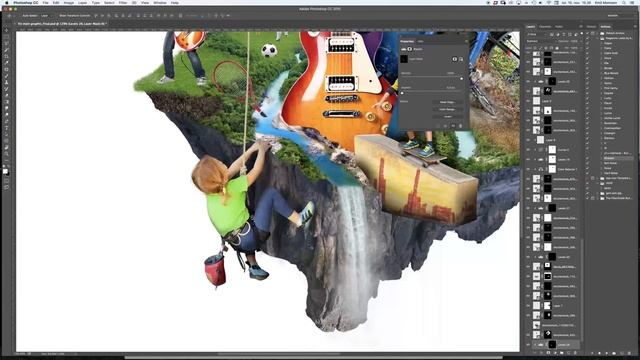Screen dimensions: 640x360
Task: Open the Apple menu
Action: pyautogui.click(x=7, y=2)
